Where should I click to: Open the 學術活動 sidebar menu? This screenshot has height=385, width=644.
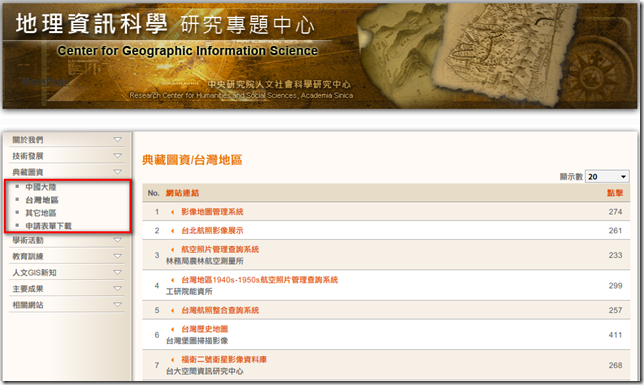[x=28, y=240]
